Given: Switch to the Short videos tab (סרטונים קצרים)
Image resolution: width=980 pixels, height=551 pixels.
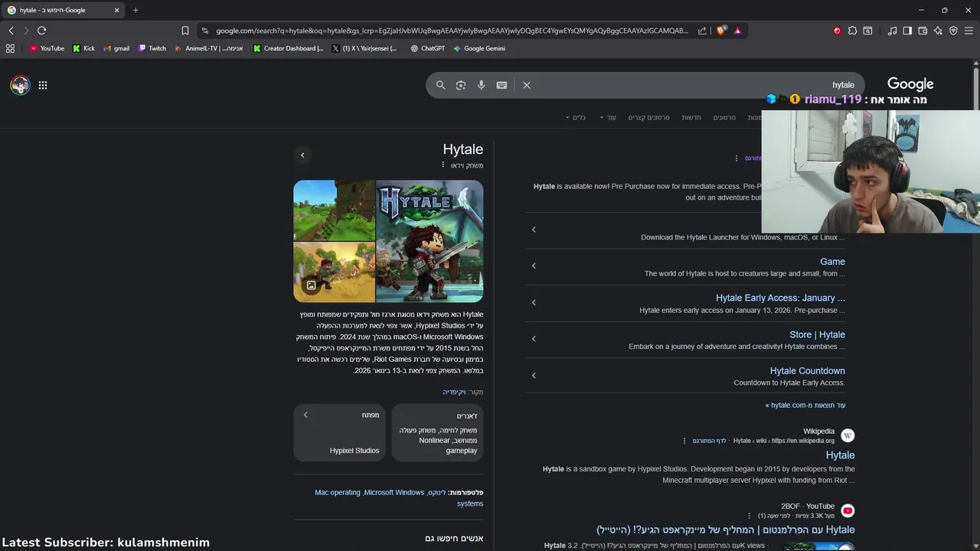Looking at the screenshot, I should [x=648, y=117].
